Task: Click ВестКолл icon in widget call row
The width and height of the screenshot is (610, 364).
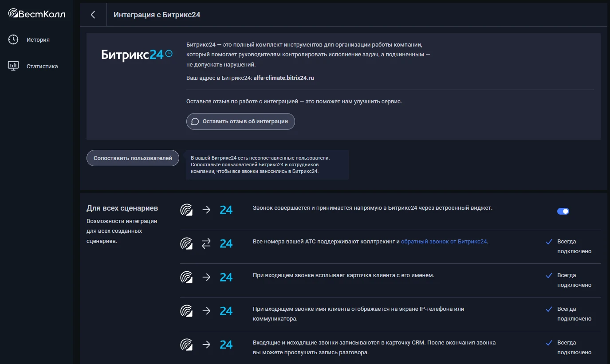Action: pos(187,210)
